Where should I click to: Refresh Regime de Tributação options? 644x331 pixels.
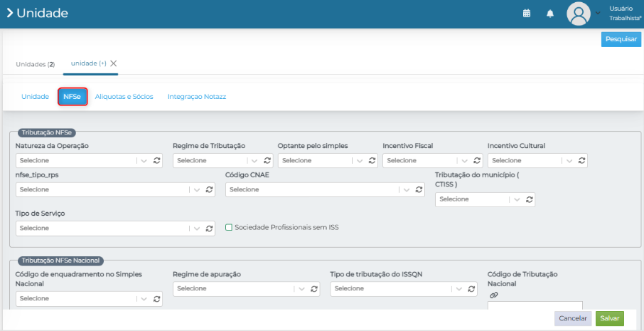tap(267, 160)
